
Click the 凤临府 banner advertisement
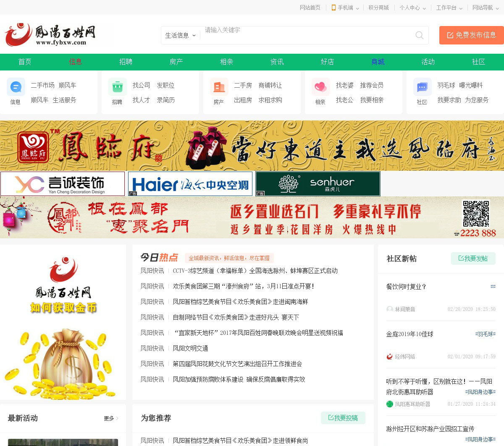(x=252, y=146)
